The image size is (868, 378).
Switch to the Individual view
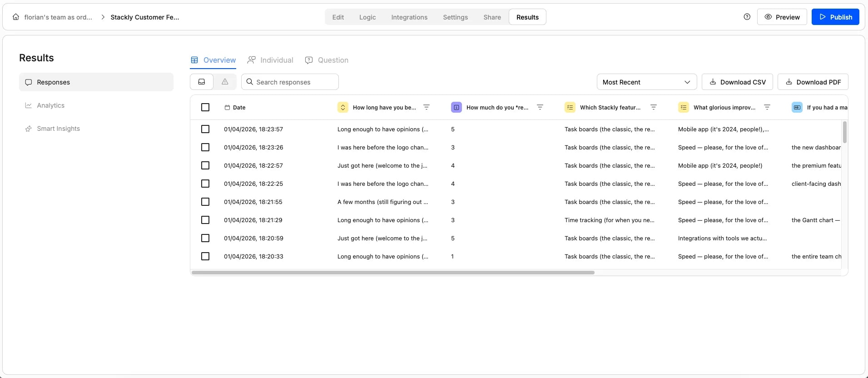coord(270,60)
